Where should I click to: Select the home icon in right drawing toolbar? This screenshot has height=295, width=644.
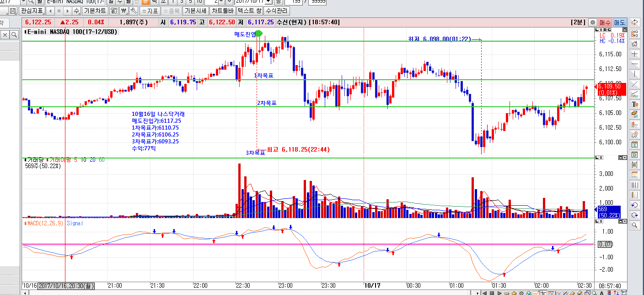(634, 44)
